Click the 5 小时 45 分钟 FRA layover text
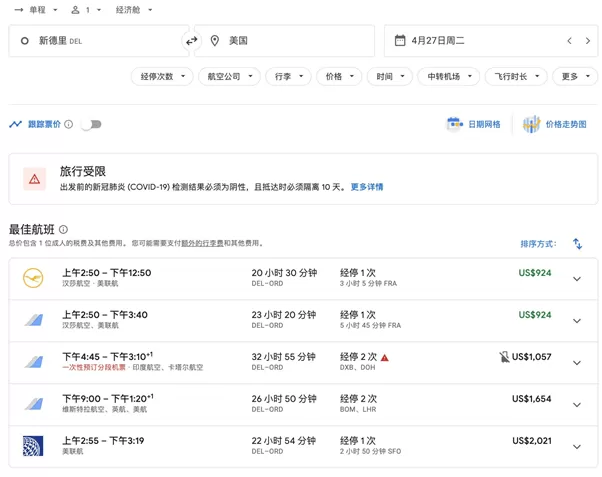 [x=370, y=325]
